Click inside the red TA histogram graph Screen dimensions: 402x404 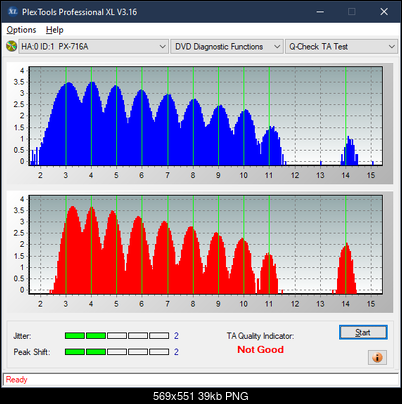pos(206,245)
